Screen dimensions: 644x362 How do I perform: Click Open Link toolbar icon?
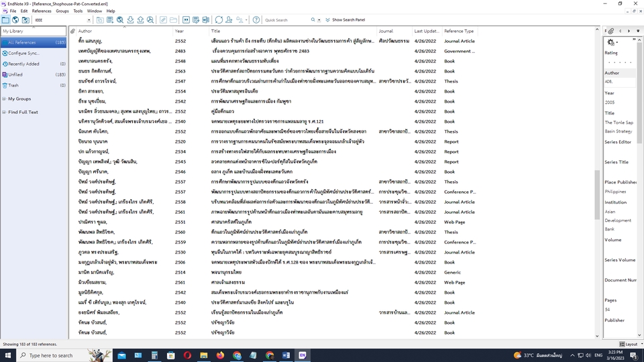click(163, 19)
